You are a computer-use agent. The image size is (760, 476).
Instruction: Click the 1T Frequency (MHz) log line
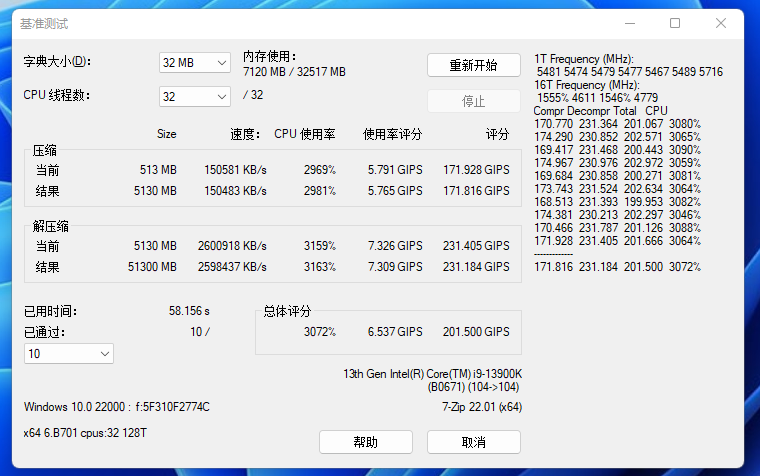point(584,59)
